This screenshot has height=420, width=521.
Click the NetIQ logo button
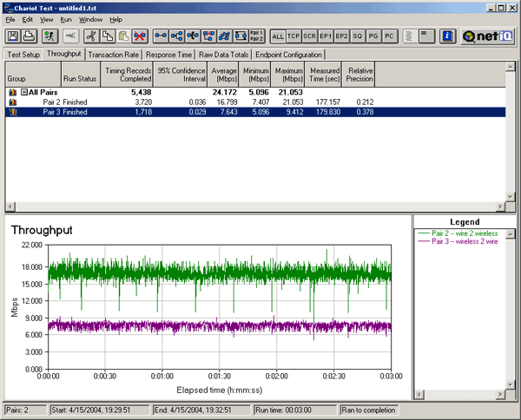[x=488, y=36]
